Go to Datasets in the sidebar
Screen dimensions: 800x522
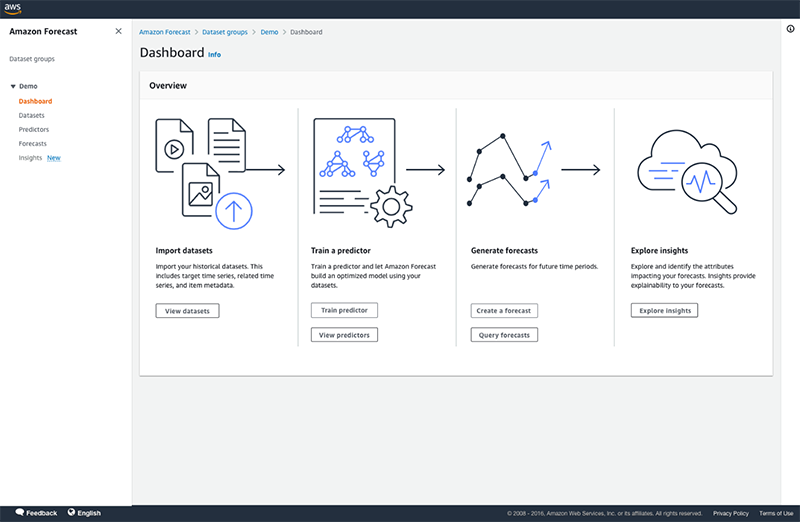click(31, 115)
